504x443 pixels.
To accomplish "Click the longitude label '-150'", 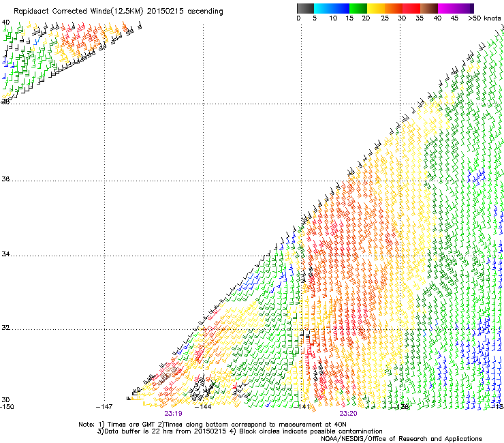I will click(x=7, y=407).
